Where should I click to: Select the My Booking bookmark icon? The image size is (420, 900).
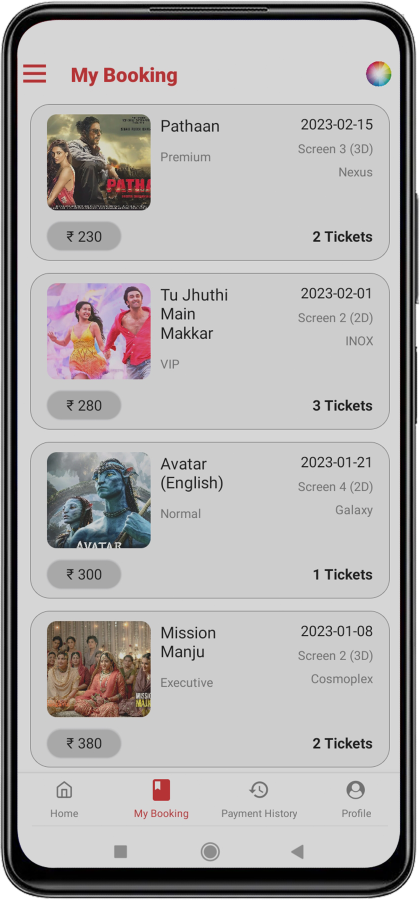point(161,790)
